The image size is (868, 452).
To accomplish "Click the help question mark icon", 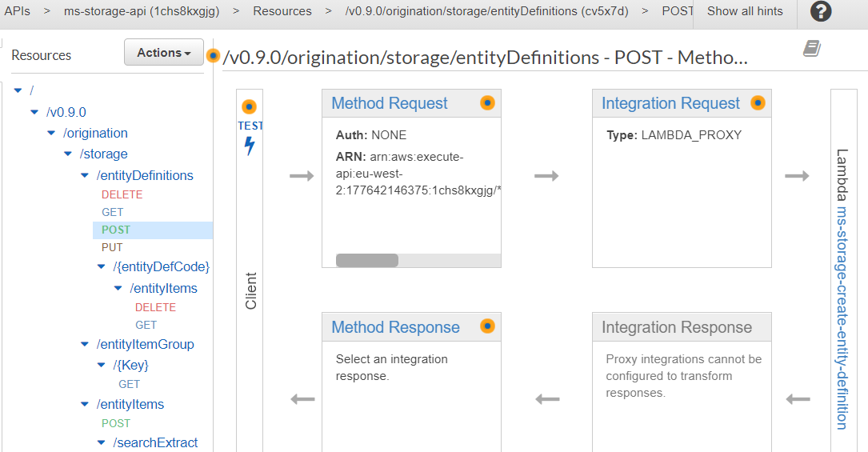I will pos(821,12).
